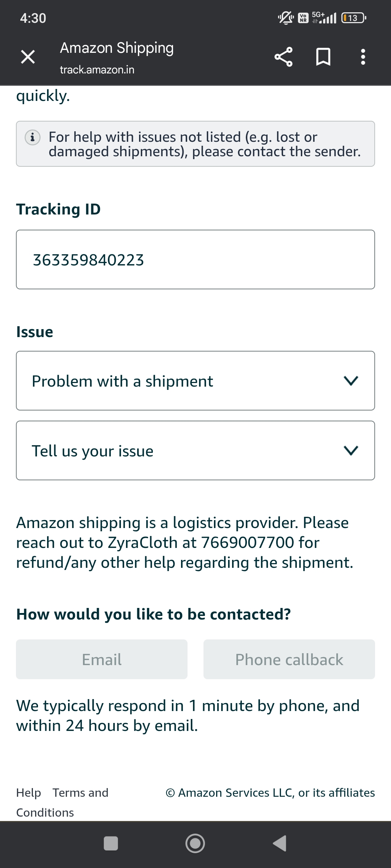Image resolution: width=391 pixels, height=868 pixels.
Task: Open the "Problem with a shipment" dropdown
Action: [x=195, y=380]
